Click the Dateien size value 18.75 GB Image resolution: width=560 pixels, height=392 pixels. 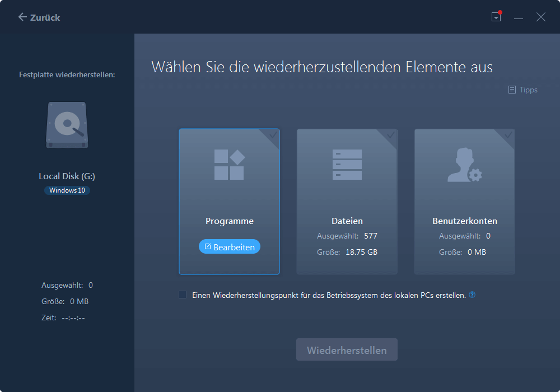[361, 252]
